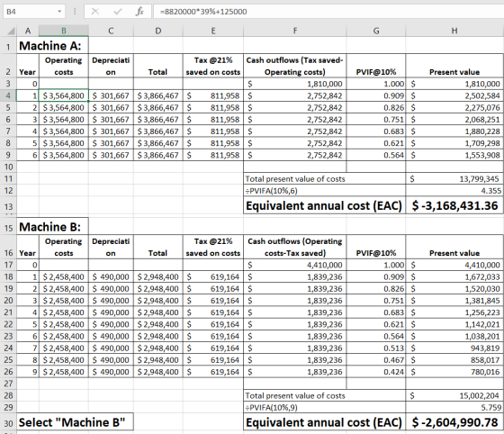Image resolution: width=504 pixels, height=434 pixels.
Task: Select row 4 header
Action: pos(8,95)
